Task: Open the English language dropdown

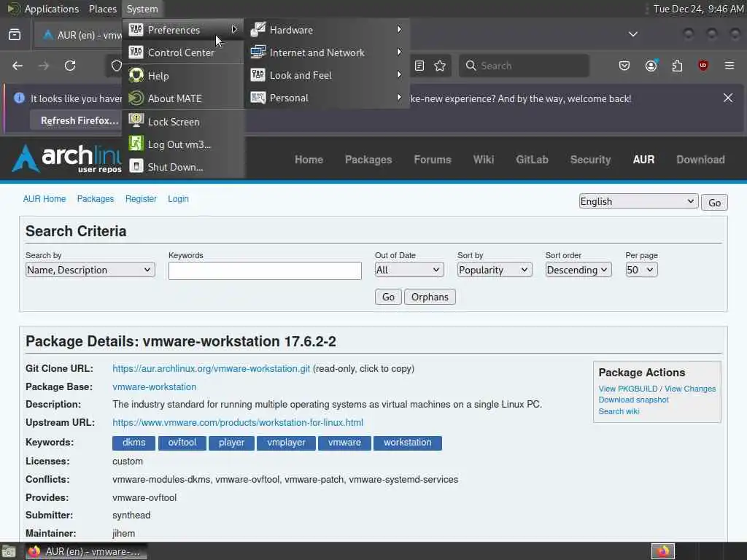Action: [x=638, y=201]
